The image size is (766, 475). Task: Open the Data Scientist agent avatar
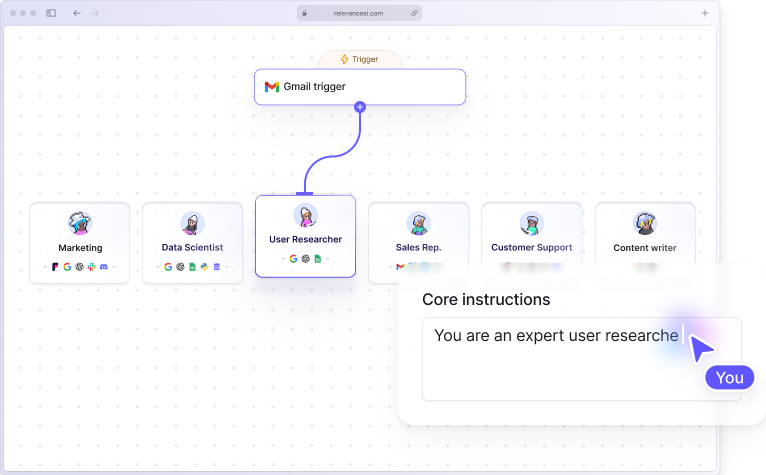click(192, 223)
